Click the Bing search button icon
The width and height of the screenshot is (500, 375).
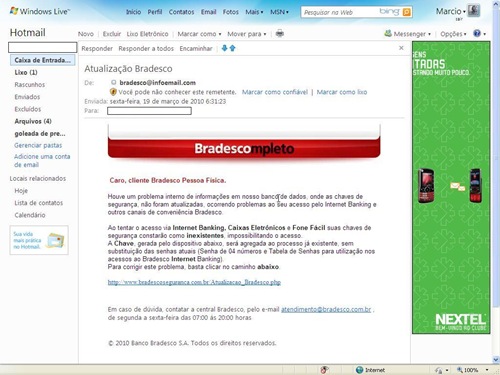(x=406, y=12)
